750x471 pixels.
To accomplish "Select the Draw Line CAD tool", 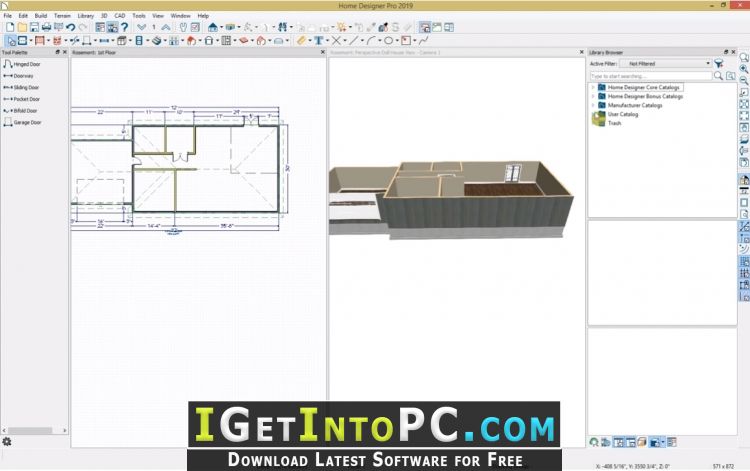I will (354, 41).
